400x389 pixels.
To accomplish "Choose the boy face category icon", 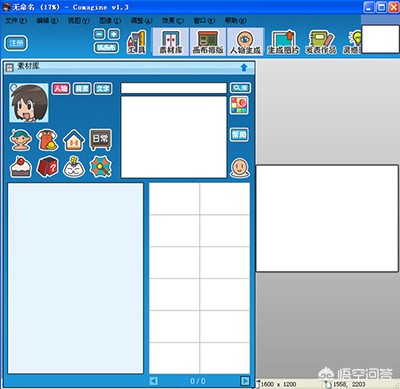I will (x=21, y=140).
